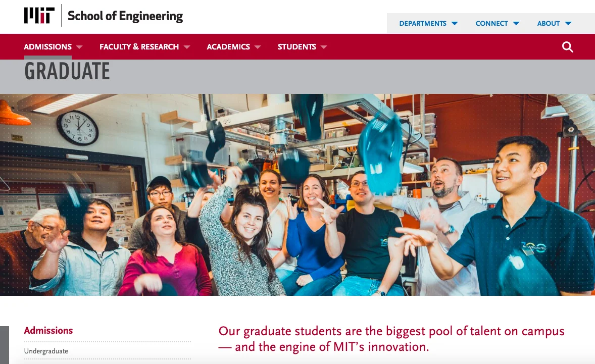595x364 pixels.
Task: Click the graduate students hero photo
Action: [297, 194]
